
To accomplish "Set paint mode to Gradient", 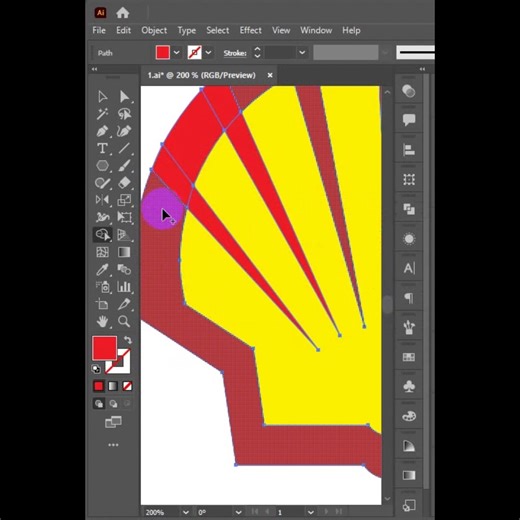I will point(113,386).
